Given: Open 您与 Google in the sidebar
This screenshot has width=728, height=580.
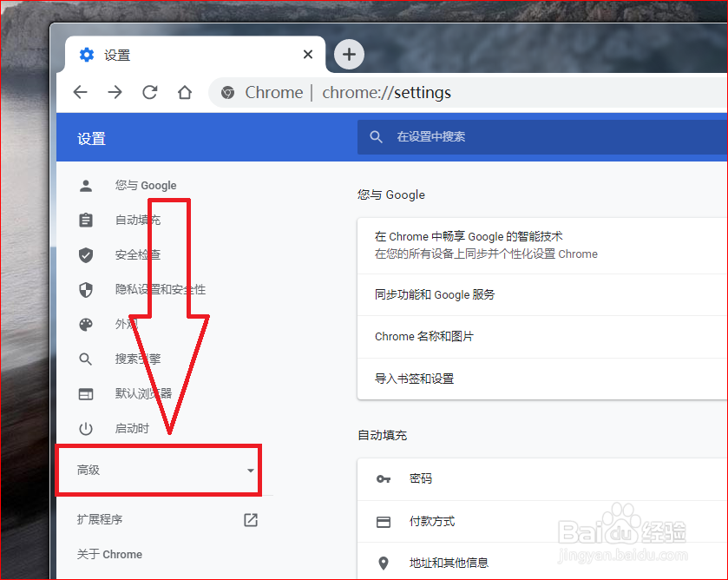Looking at the screenshot, I should (145, 186).
